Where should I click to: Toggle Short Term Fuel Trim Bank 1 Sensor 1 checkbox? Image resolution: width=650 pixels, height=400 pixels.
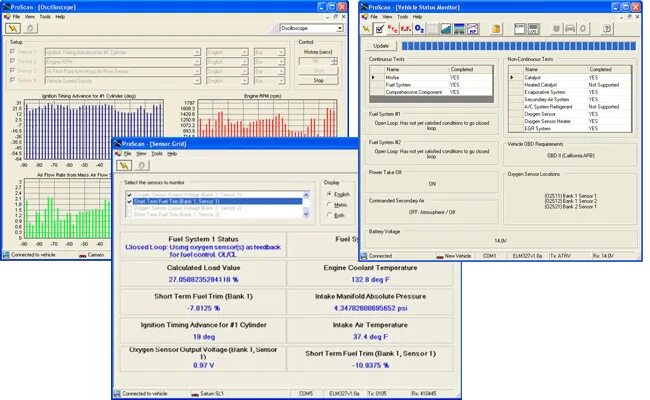click(x=129, y=201)
